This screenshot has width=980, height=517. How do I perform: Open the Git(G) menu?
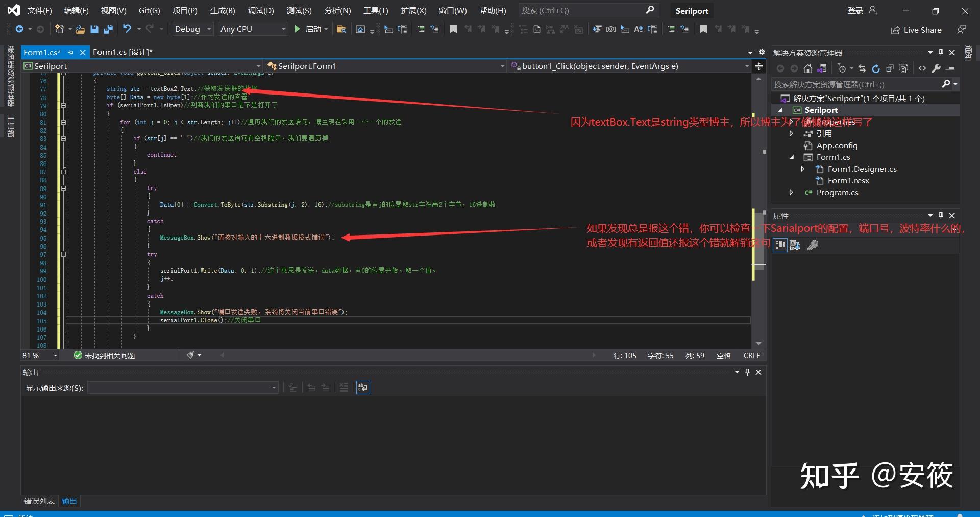tap(149, 10)
